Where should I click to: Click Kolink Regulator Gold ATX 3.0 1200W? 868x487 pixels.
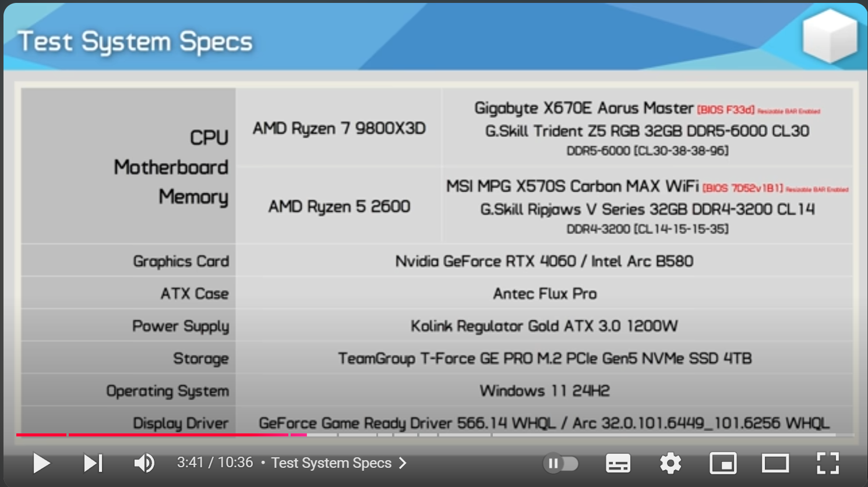[544, 326]
